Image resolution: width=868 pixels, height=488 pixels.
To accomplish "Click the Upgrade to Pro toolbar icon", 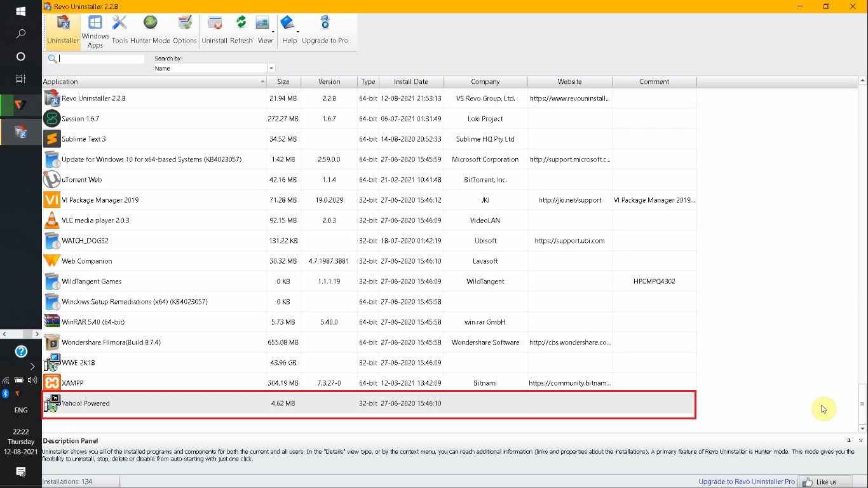I will tap(325, 31).
